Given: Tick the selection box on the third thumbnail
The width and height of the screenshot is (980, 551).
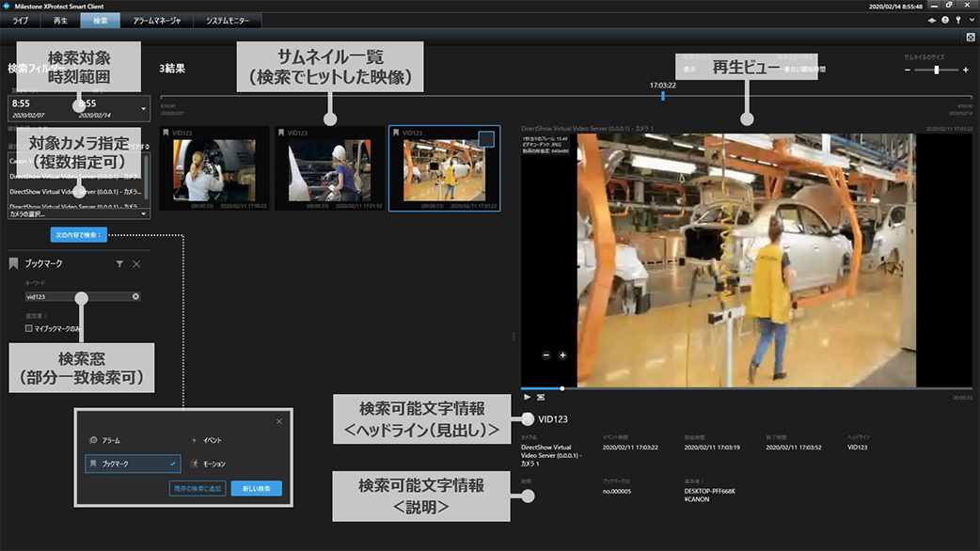Looking at the screenshot, I should tap(485, 139).
